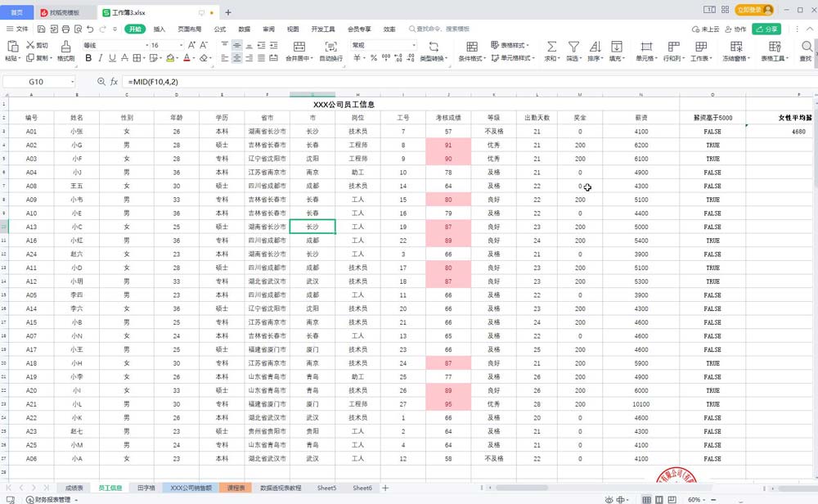This screenshot has width=818, height=504.
Task: Click the Decrease font size icon
Action: (x=204, y=45)
